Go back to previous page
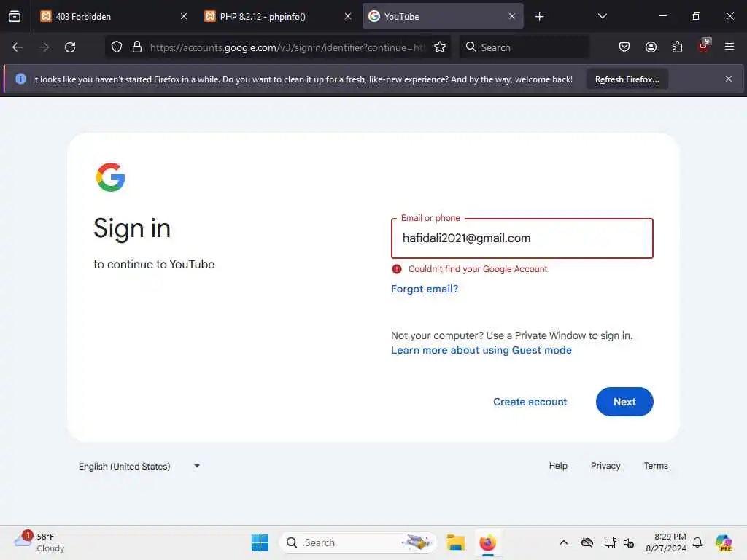Image resolution: width=747 pixels, height=560 pixels. click(18, 47)
